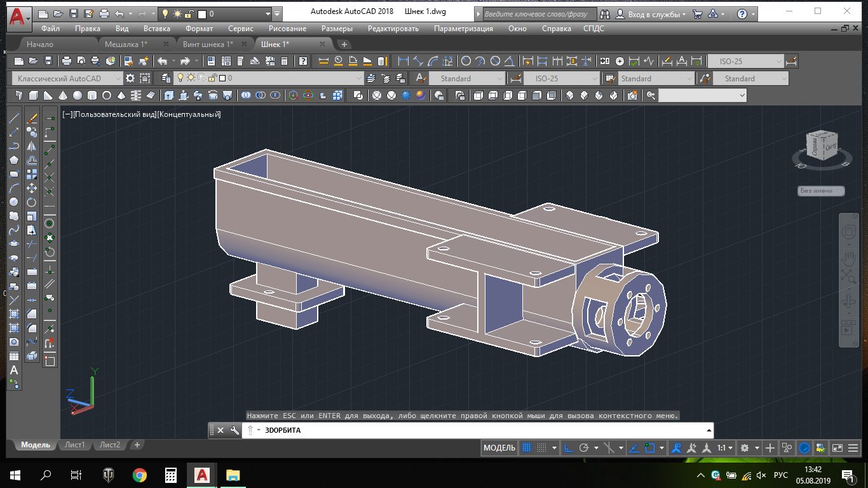
Task: Click the Plot printer icon
Action: (x=67, y=62)
